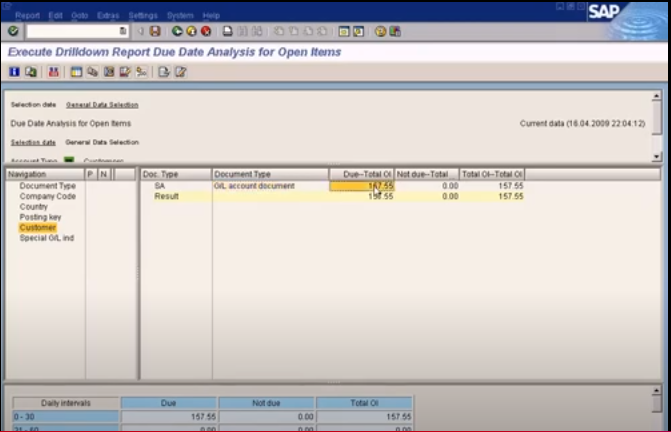Click the Not due 0.00 in Result row

click(450, 196)
